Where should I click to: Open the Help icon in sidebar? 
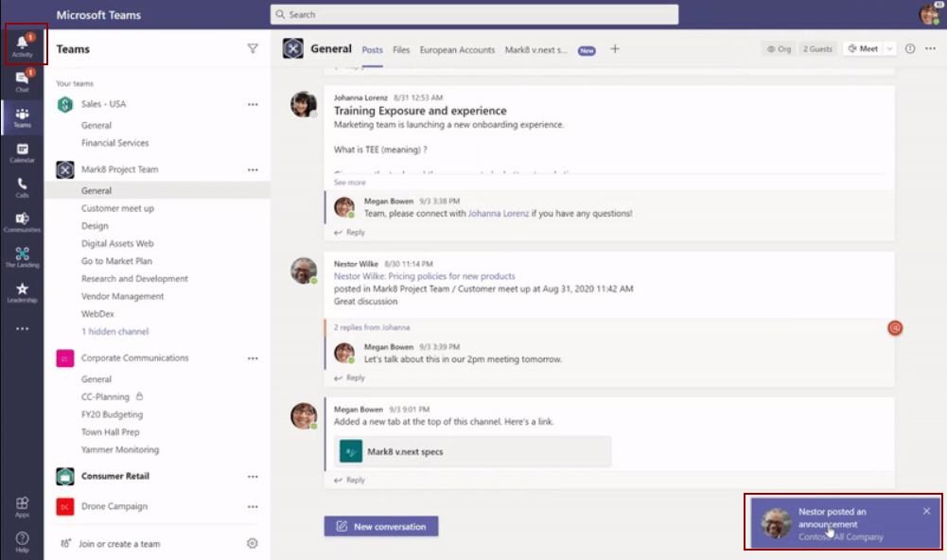(x=22, y=540)
